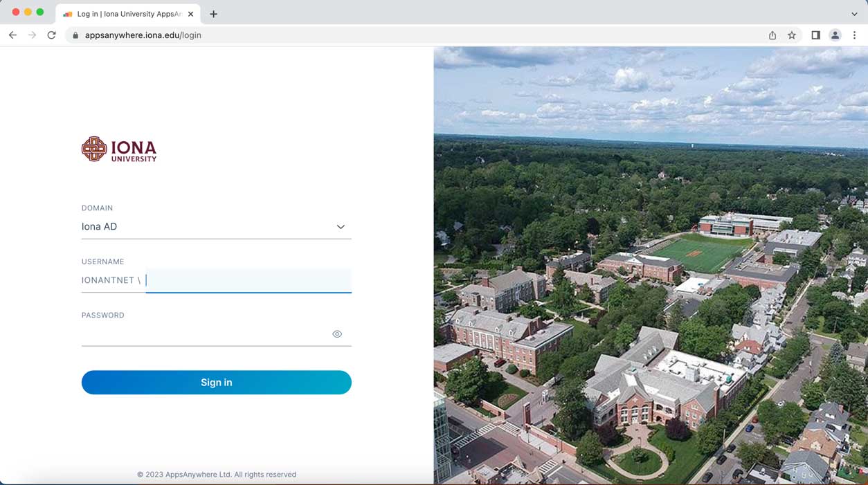
Task: Open the Iona AD domain selector
Action: pyautogui.click(x=216, y=227)
